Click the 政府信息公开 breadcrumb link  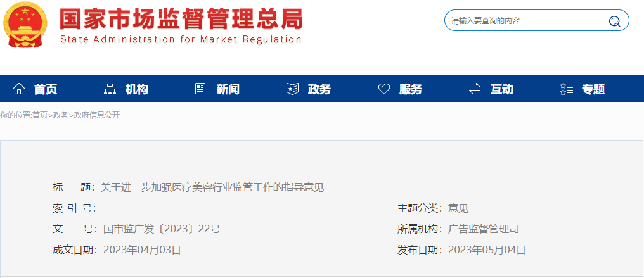click(97, 115)
